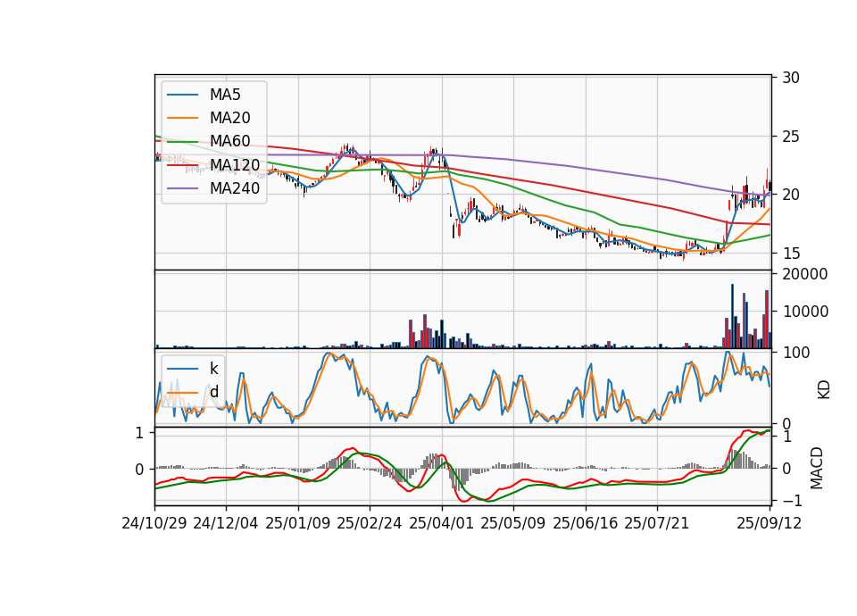Click the purple MA240 legend line sample
The height and width of the screenshot is (616, 857).
182,188
